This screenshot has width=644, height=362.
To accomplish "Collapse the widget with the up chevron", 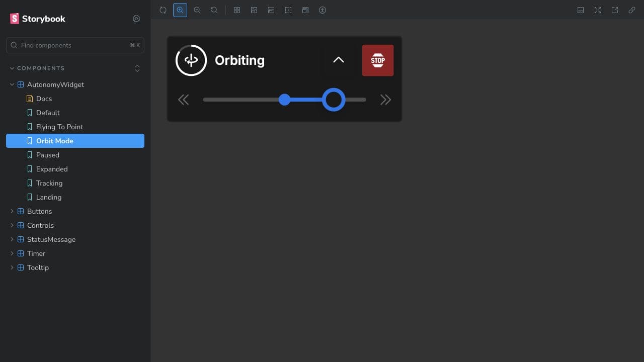I will pyautogui.click(x=339, y=60).
